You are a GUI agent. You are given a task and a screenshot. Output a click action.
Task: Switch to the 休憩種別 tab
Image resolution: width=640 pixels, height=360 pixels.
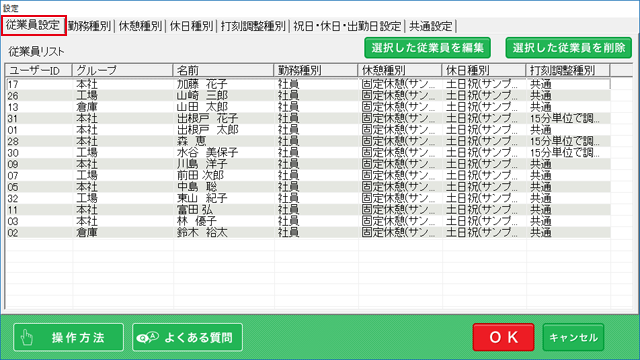[x=140, y=26]
